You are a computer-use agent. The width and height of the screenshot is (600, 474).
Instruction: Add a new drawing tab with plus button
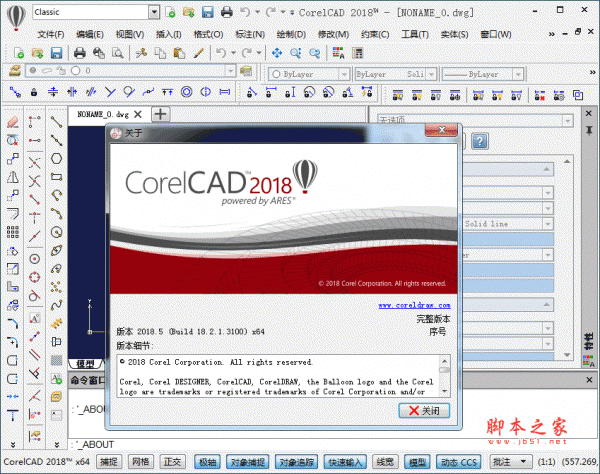pyautogui.click(x=161, y=114)
